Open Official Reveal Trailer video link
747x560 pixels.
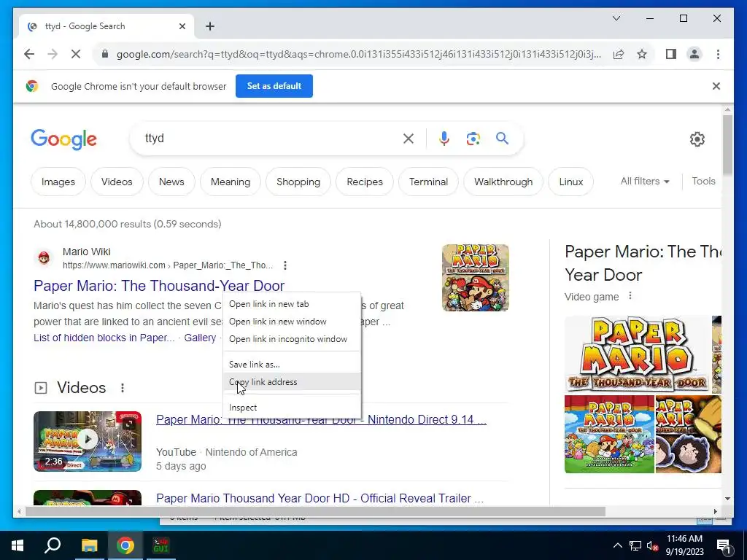[320, 498]
